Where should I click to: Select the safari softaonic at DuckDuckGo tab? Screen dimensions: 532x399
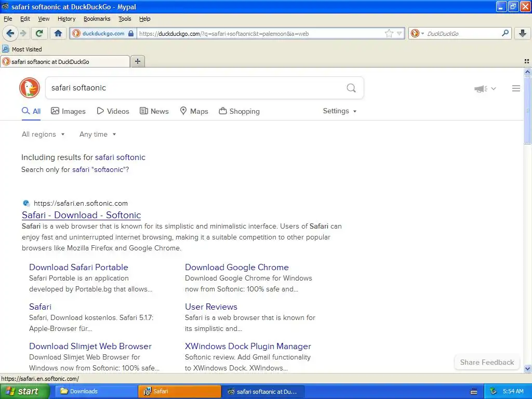pyautogui.click(x=65, y=62)
